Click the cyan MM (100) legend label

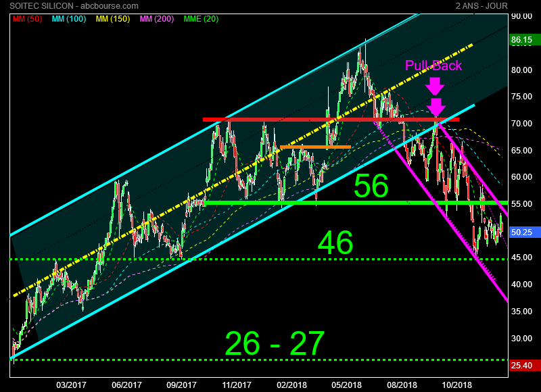click(x=69, y=19)
